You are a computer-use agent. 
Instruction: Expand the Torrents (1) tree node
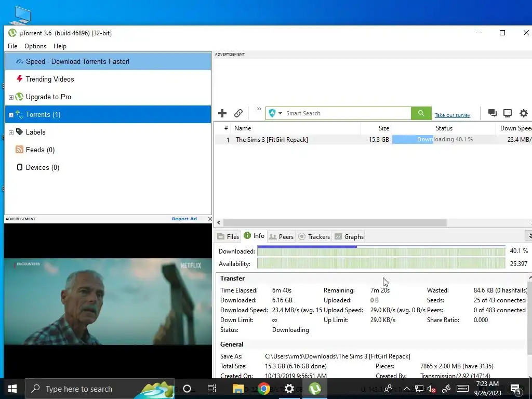[x=11, y=115]
